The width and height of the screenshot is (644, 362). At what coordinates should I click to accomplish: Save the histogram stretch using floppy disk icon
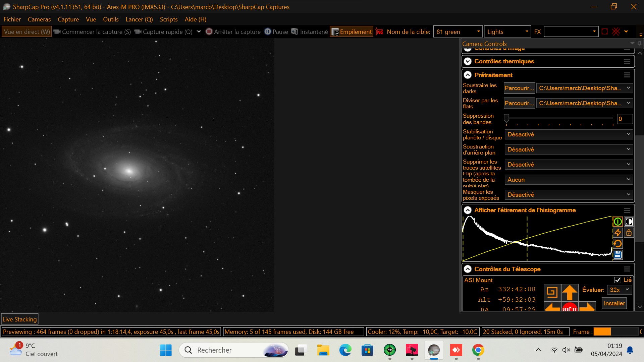click(618, 255)
